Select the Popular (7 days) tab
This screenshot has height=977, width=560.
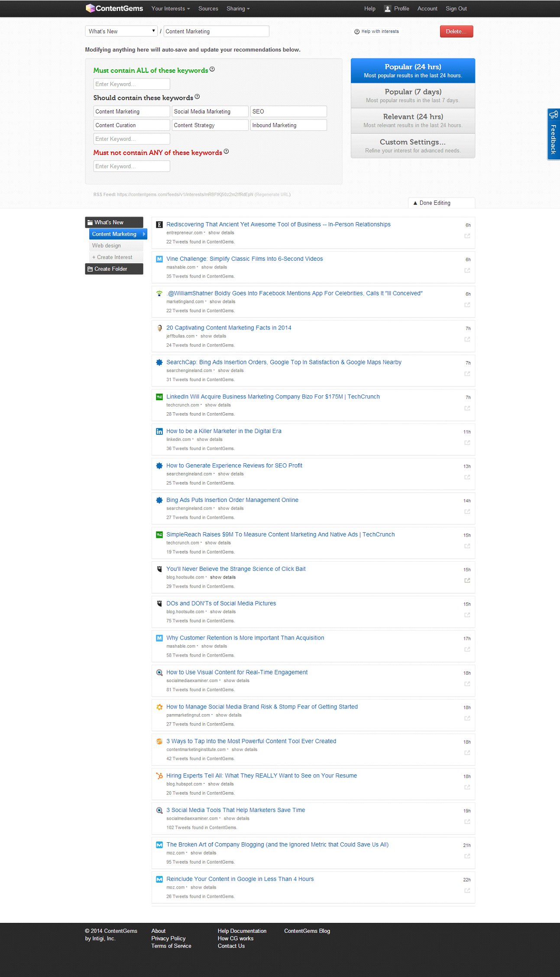click(413, 96)
